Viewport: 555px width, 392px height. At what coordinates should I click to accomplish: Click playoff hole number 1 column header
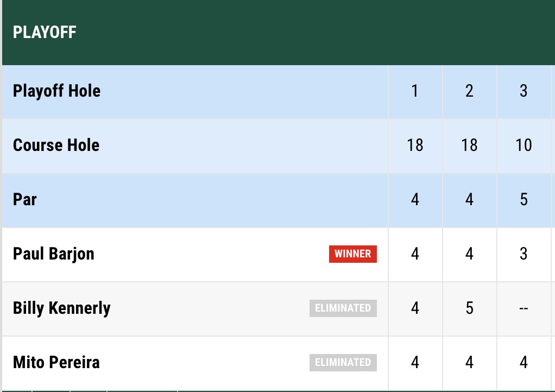coord(415,91)
